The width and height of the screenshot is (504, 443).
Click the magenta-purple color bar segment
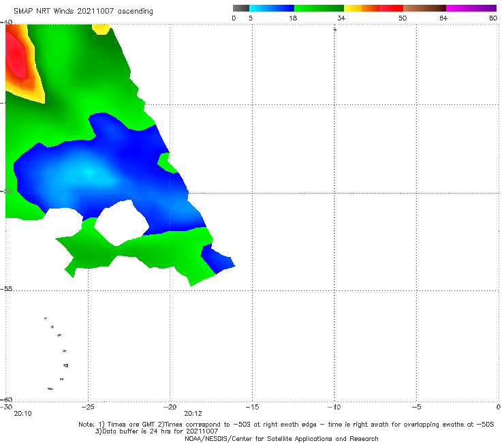pos(471,8)
